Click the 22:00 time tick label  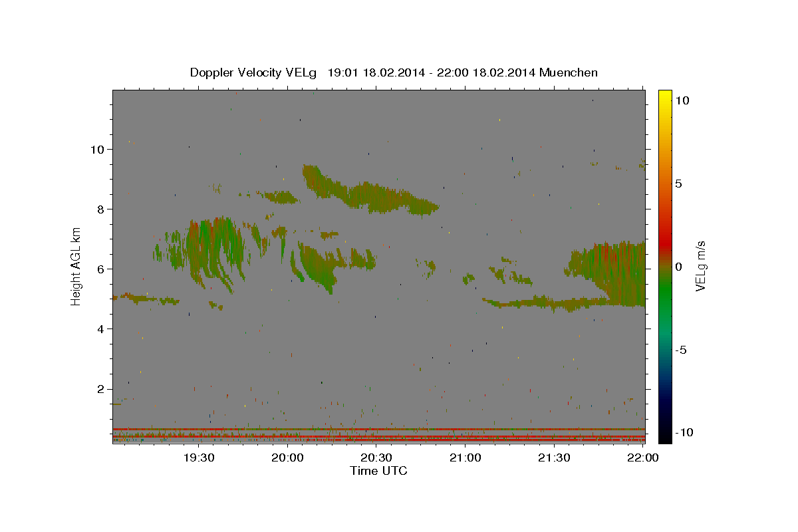pyautogui.click(x=642, y=458)
